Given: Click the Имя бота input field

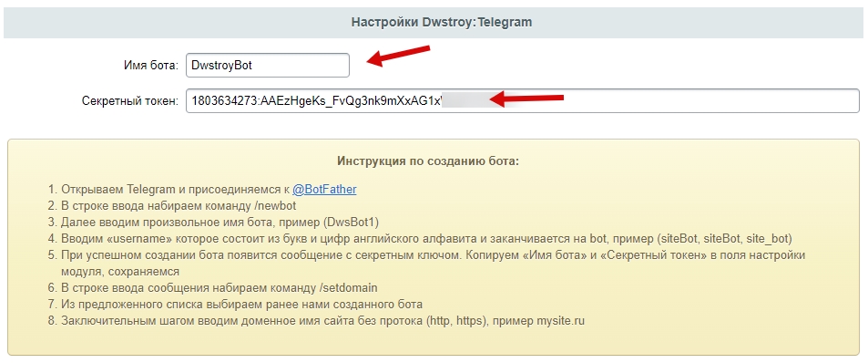Looking at the screenshot, I should click(268, 66).
